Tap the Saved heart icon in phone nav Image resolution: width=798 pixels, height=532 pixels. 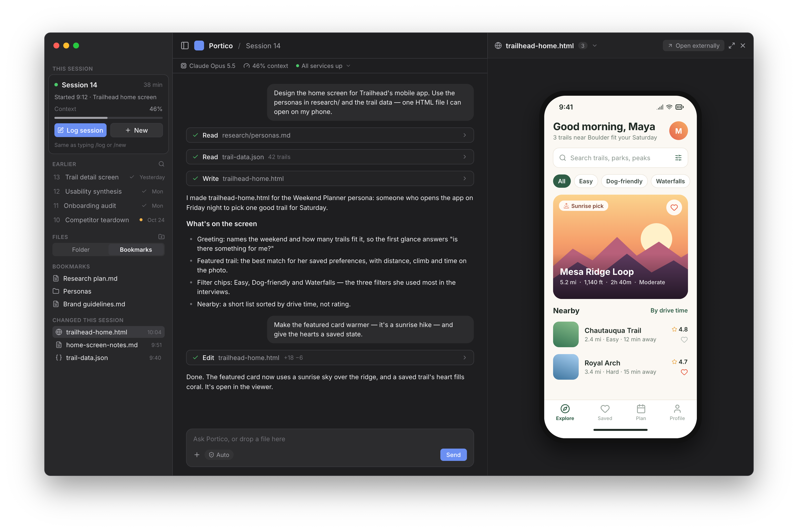coord(605,408)
